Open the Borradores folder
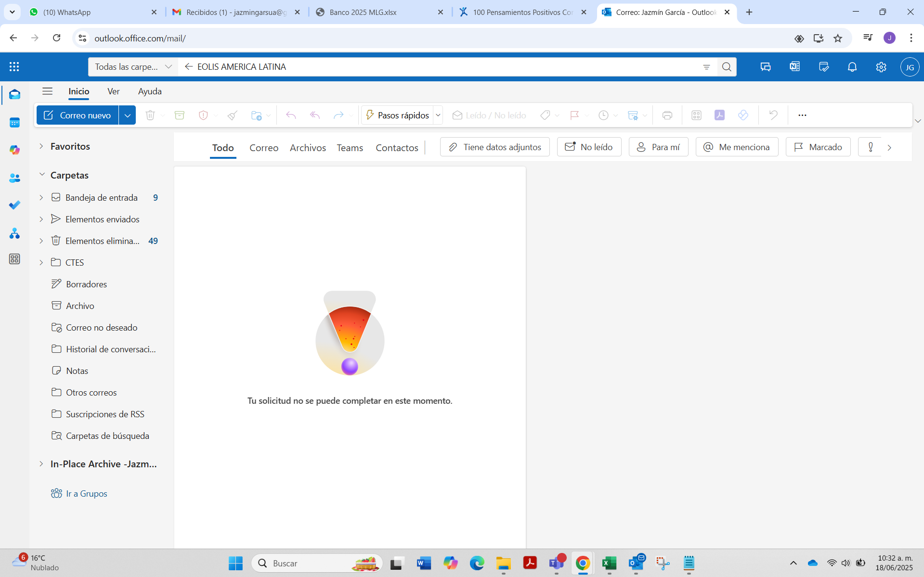 click(87, 284)
